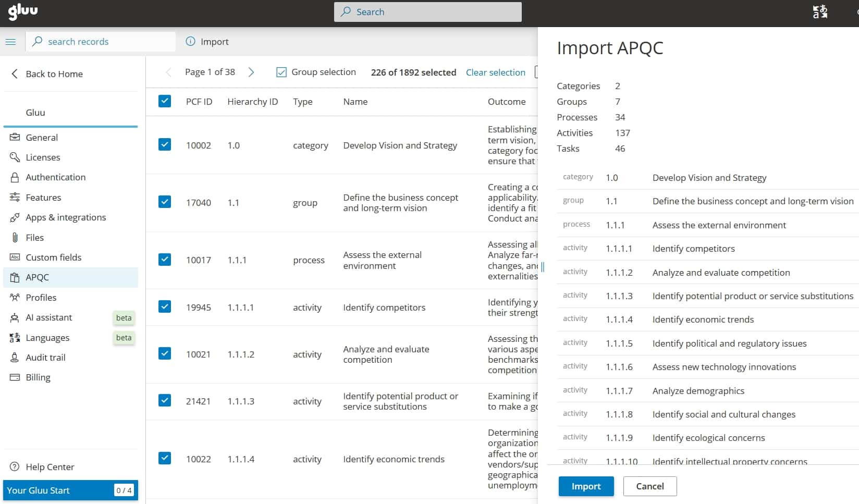859x504 pixels.
Task: Uncheck the row with PCF ID 17040
Action: (165, 202)
